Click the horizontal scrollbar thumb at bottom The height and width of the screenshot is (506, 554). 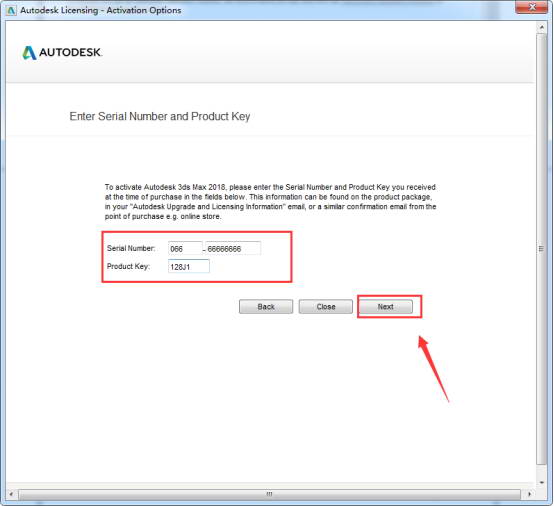[269, 494]
